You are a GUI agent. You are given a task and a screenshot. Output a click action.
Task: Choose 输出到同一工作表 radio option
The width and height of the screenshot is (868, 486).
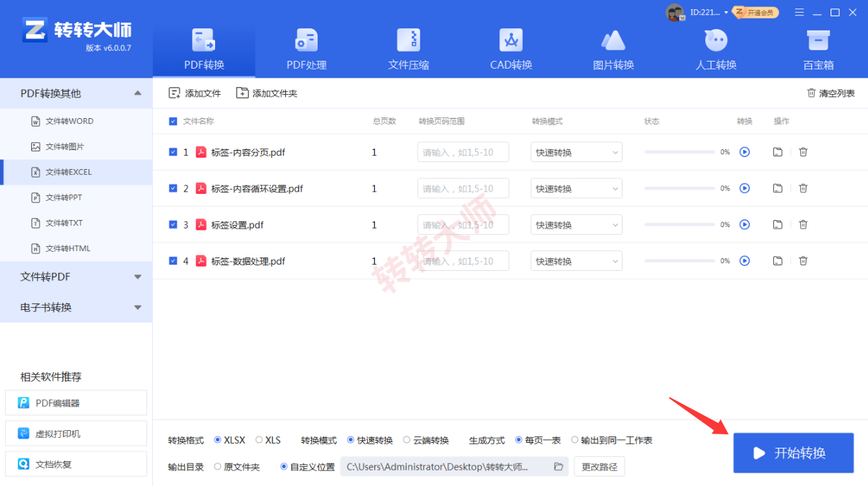click(574, 440)
